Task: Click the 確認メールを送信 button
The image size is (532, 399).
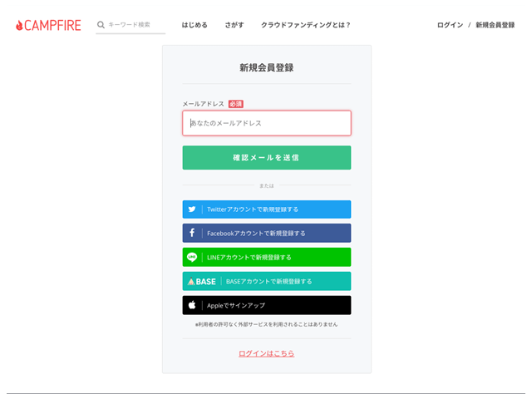Action: (x=267, y=157)
